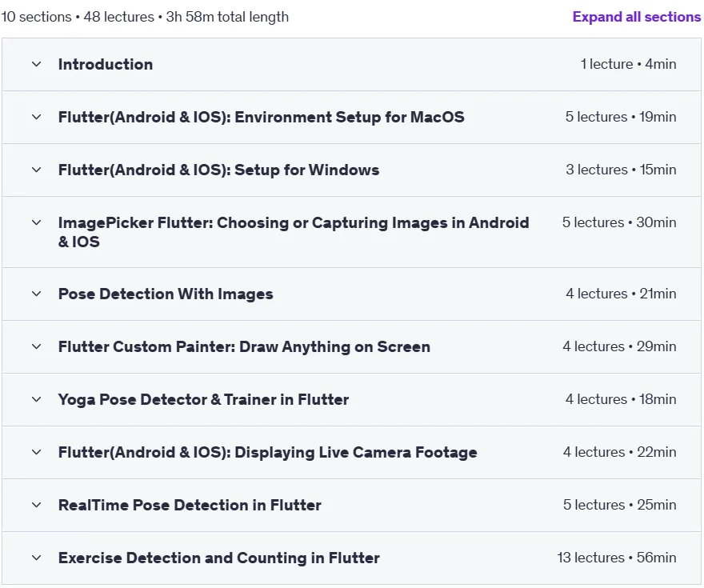The image size is (704, 588).
Task: Expand chevron for RealTime Pose Detection section
Action: click(36, 506)
